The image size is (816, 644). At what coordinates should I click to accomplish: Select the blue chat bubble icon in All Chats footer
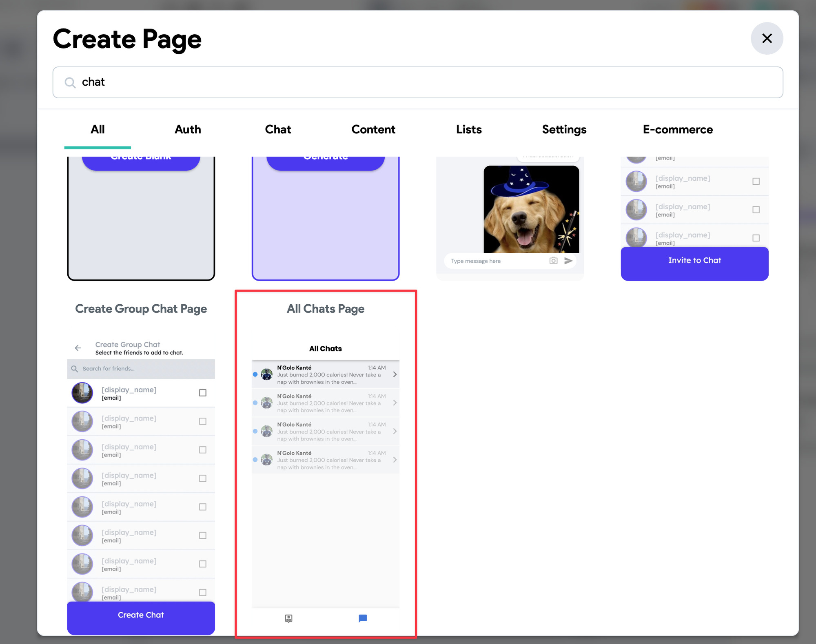point(362,618)
